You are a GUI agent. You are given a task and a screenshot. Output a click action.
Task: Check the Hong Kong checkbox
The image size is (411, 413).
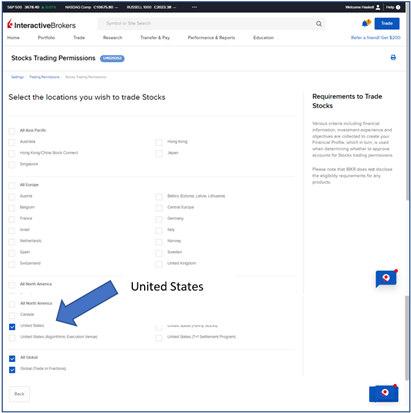(x=159, y=142)
